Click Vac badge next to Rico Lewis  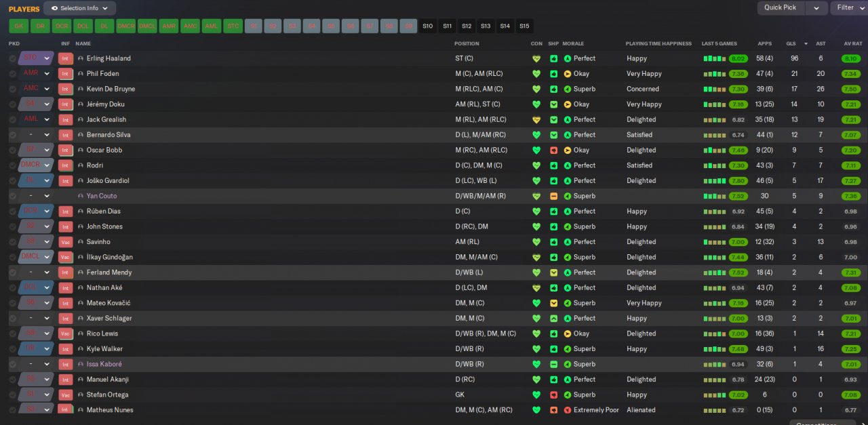(66, 334)
